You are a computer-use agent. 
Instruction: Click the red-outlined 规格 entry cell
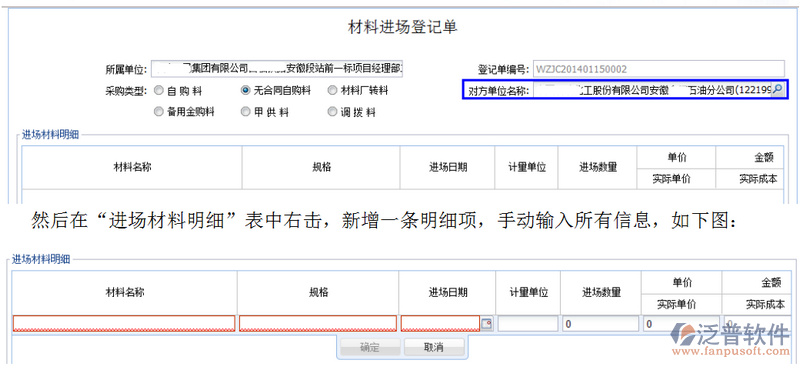click(x=318, y=324)
